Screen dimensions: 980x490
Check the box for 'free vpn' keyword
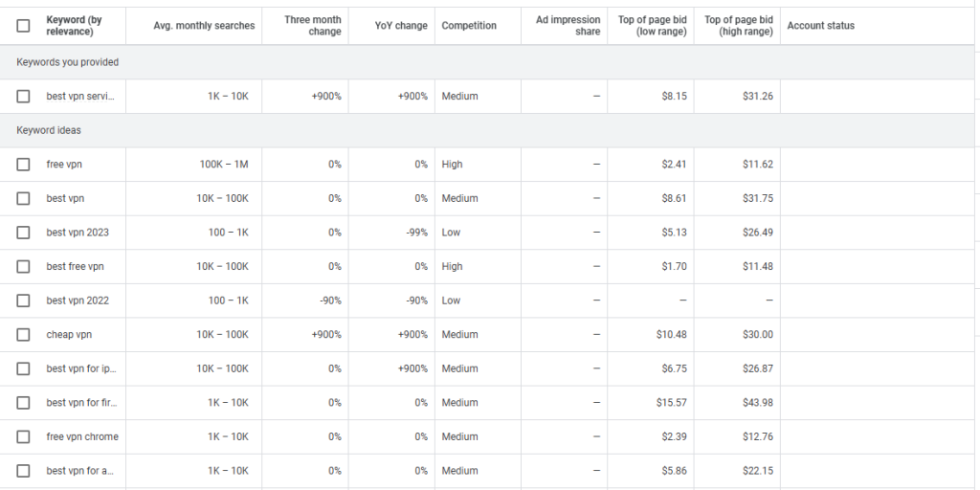point(23,165)
